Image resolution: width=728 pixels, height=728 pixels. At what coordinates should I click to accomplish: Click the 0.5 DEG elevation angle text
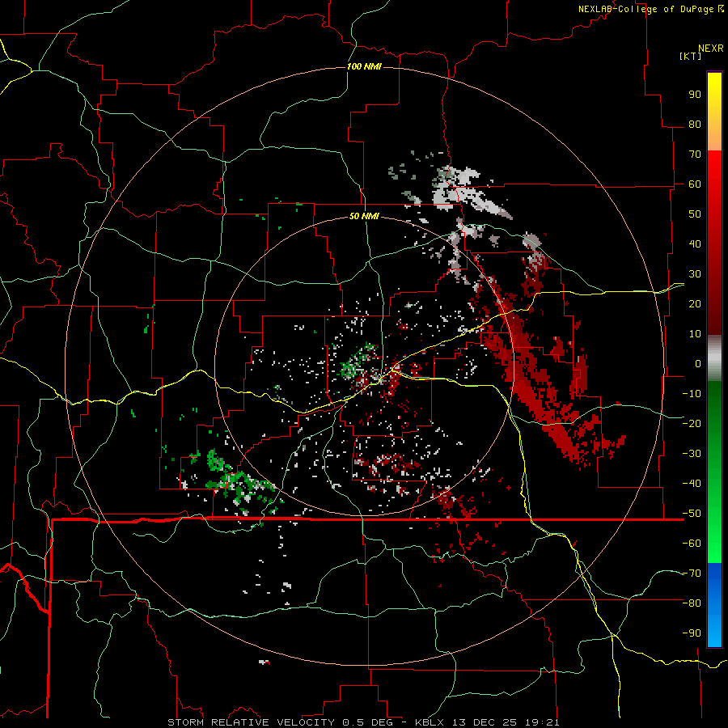coord(368,722)
